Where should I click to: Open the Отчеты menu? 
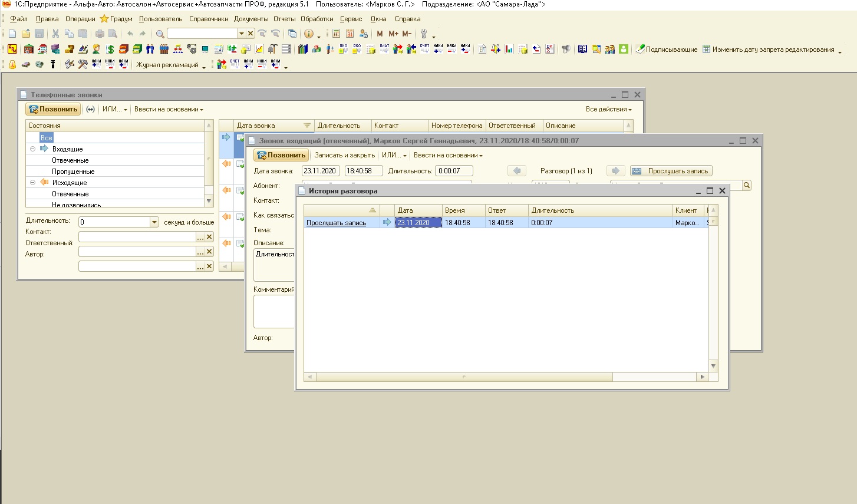[x=285, y=19]
